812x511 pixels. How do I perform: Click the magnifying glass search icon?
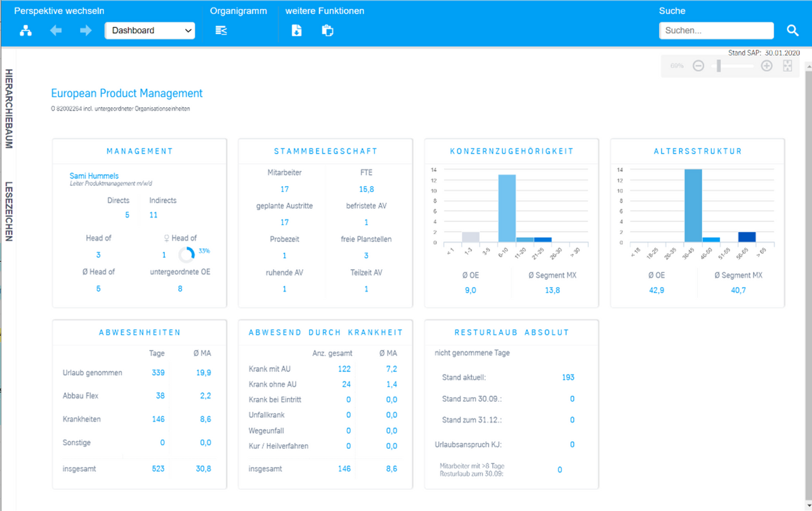792,30
